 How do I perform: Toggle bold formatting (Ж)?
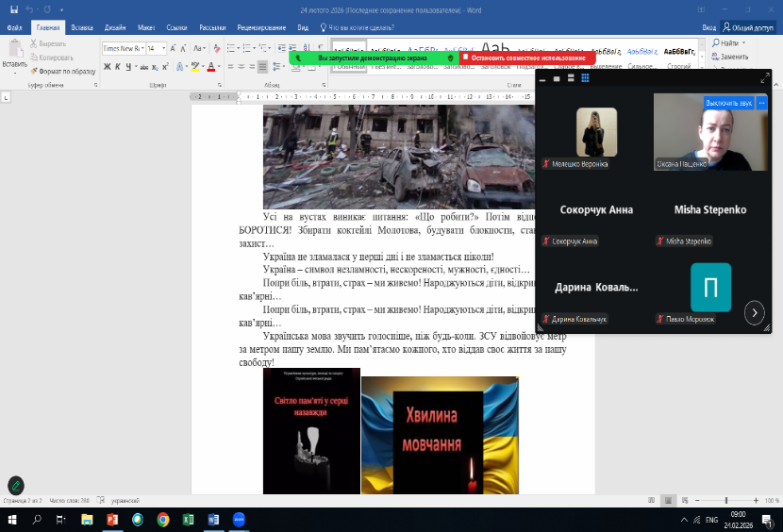coord(107,66)
